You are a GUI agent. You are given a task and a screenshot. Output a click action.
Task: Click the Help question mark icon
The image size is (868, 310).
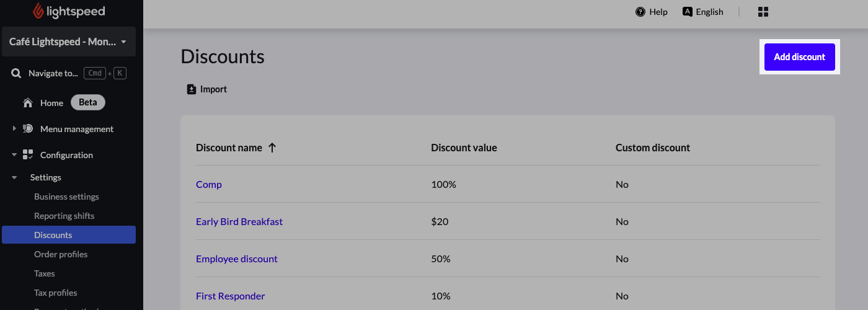640,12
